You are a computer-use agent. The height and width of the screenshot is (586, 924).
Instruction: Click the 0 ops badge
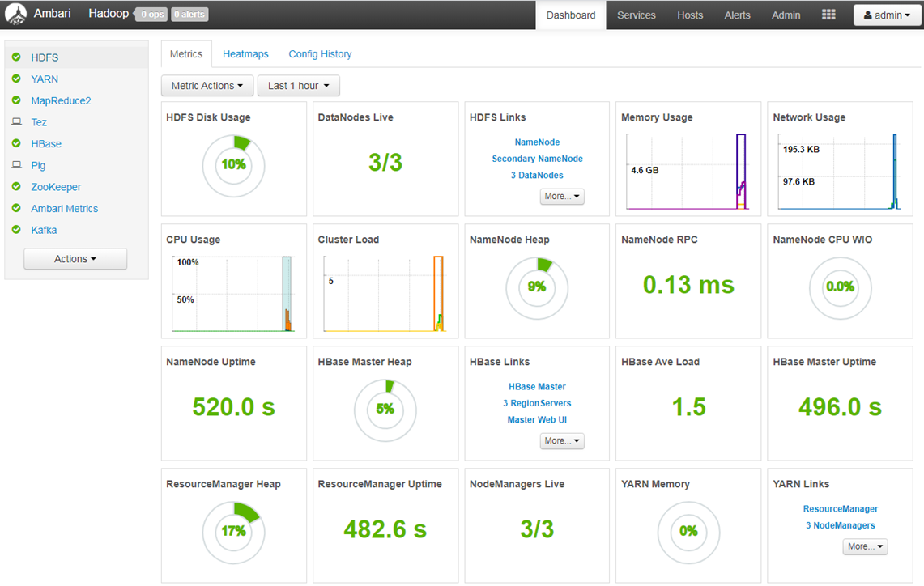coord(152,14)
